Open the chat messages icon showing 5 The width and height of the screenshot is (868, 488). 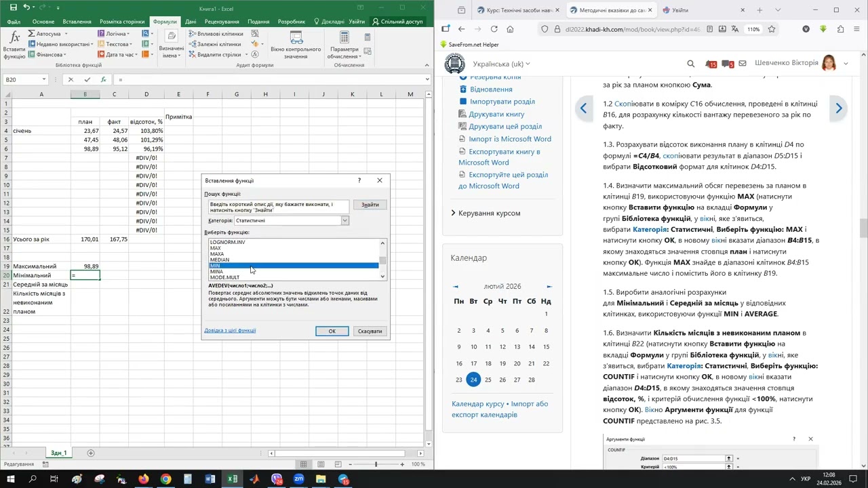(x=728, y=64)
